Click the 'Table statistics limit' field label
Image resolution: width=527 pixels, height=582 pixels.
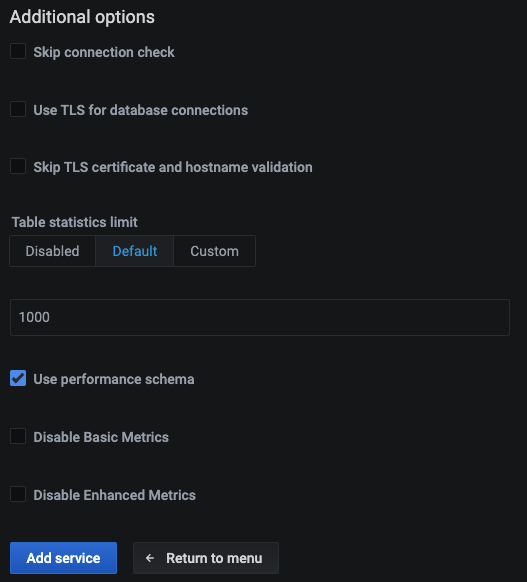click(x=75, y=222)
